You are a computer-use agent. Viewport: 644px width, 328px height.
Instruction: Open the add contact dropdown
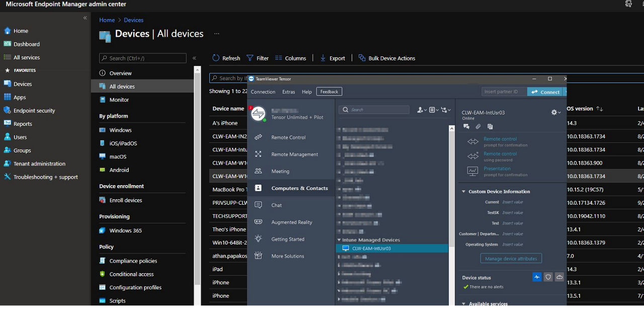click(422, 110)
